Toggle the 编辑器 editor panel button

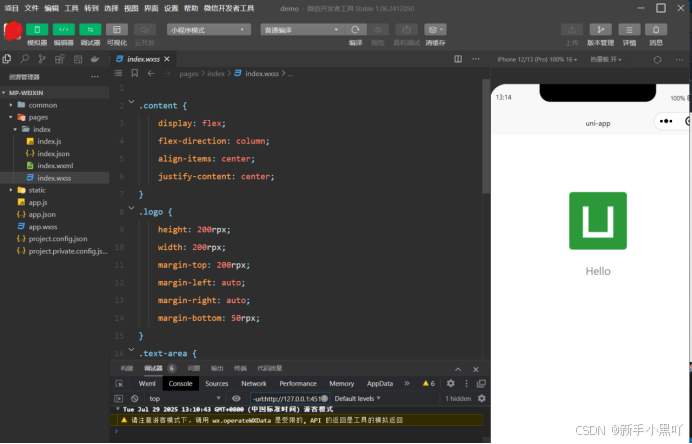tap(64, 30)
